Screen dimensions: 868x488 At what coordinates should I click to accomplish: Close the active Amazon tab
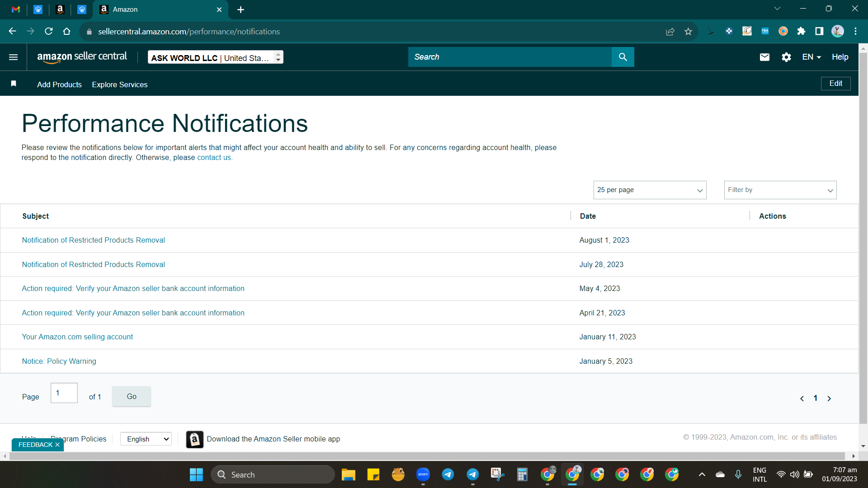pos(219,9)
